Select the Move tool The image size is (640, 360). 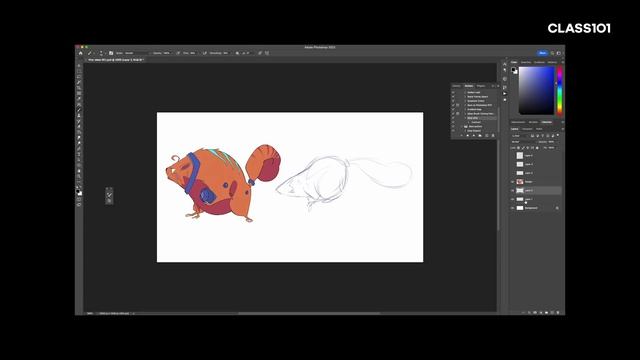point(79,65)
